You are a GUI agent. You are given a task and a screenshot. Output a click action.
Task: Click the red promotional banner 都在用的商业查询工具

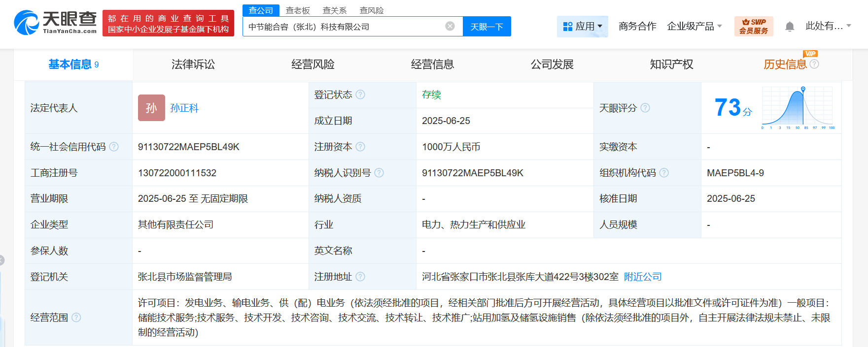click(168, 23)
